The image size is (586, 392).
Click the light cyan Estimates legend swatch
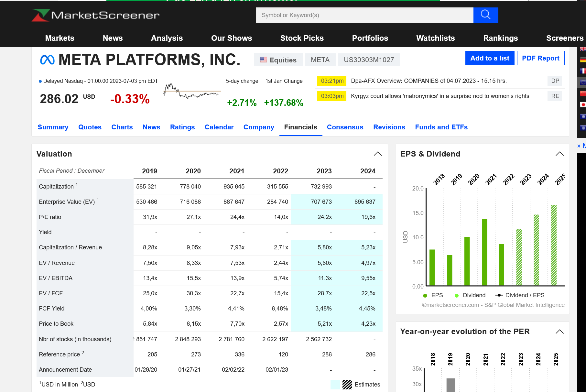click(x=335, y=385)
